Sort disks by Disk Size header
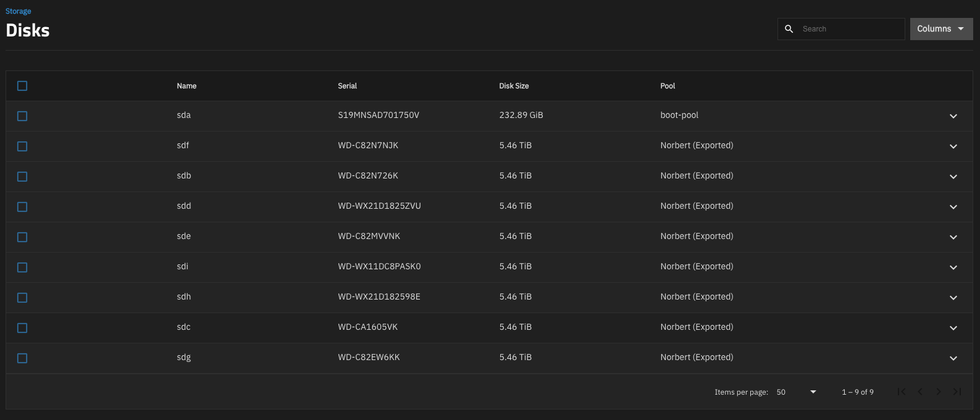Viewport: 980px width, 420px height. point(514,86)
